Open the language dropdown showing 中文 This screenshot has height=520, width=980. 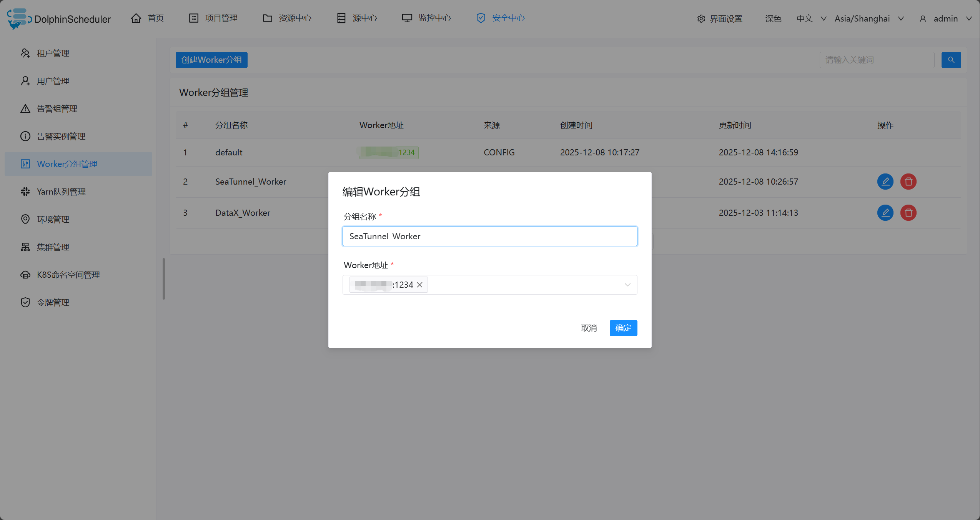pyautogui.click(x=811, y=19)
